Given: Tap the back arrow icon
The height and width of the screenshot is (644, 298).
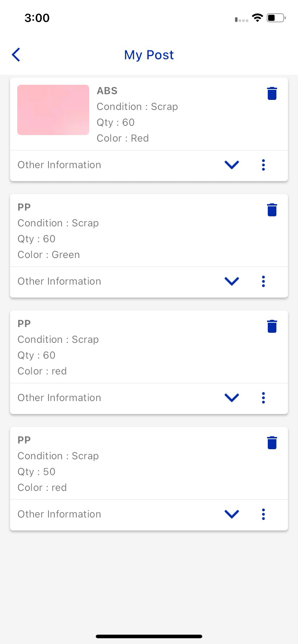Looking at the screenshot, I should 16,55.
